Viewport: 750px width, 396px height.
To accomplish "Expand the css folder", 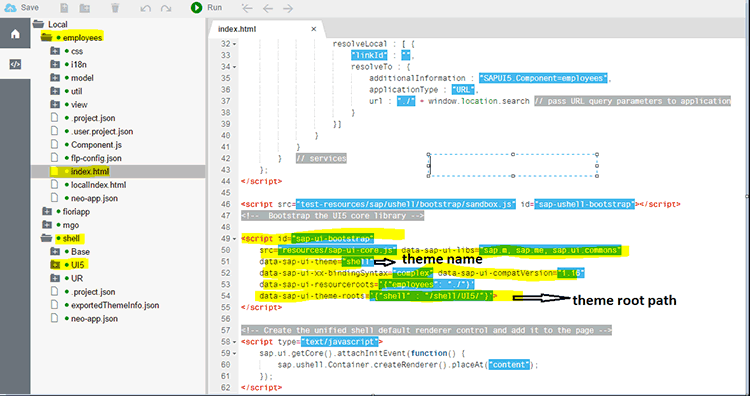I will tap(55, 51).
